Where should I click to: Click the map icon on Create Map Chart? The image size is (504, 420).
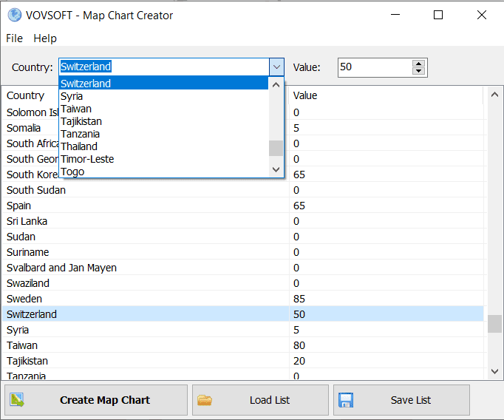tap(17, 400)
